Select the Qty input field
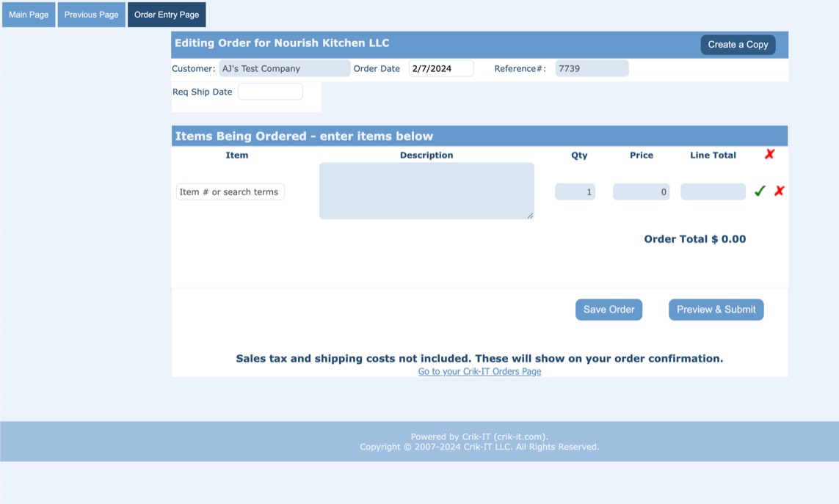 click(575, 192)
